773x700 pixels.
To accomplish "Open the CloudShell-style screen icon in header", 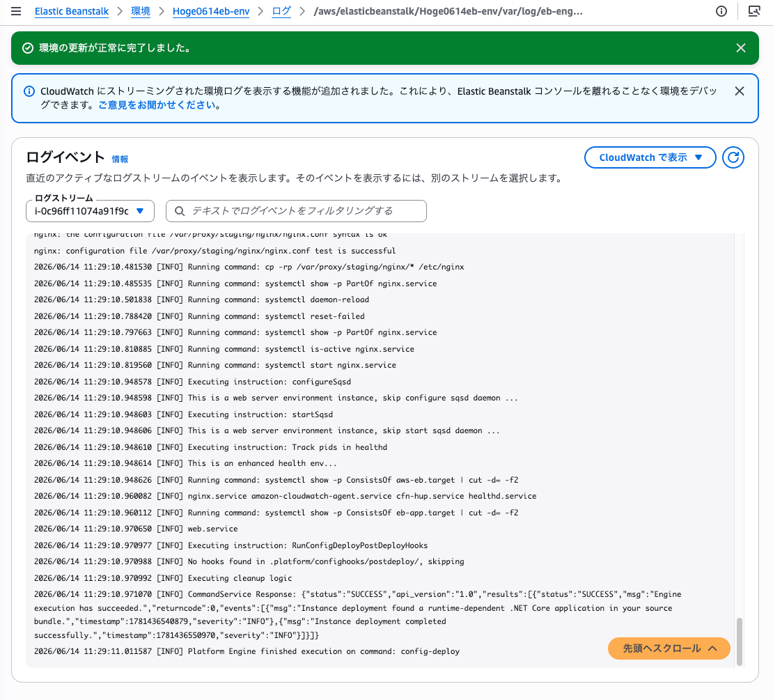I will (x=754, y=11).
